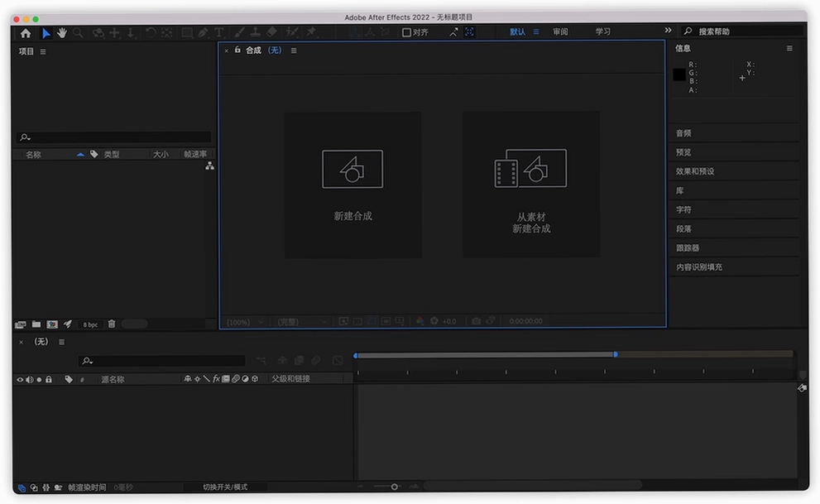Expand the workspace overflow double-chevron
The height and width of the screenshot is (504, 820).
click(668, 31)
